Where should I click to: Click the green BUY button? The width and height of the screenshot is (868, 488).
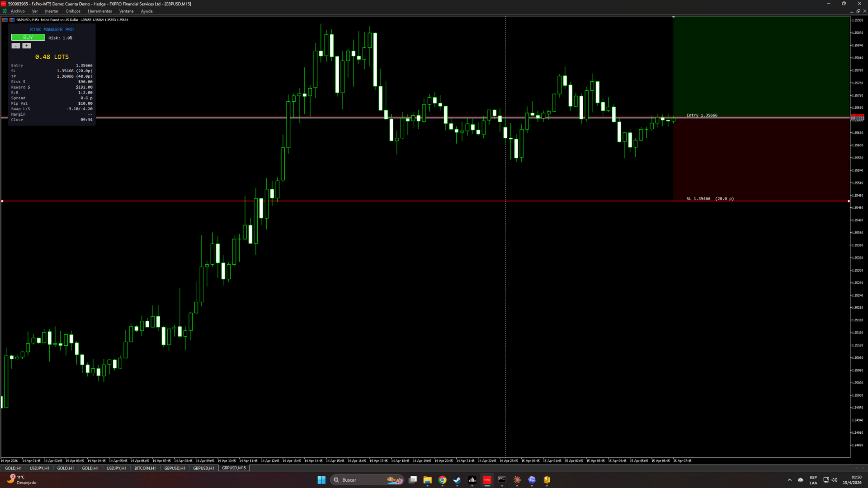(x=28, y=38)
